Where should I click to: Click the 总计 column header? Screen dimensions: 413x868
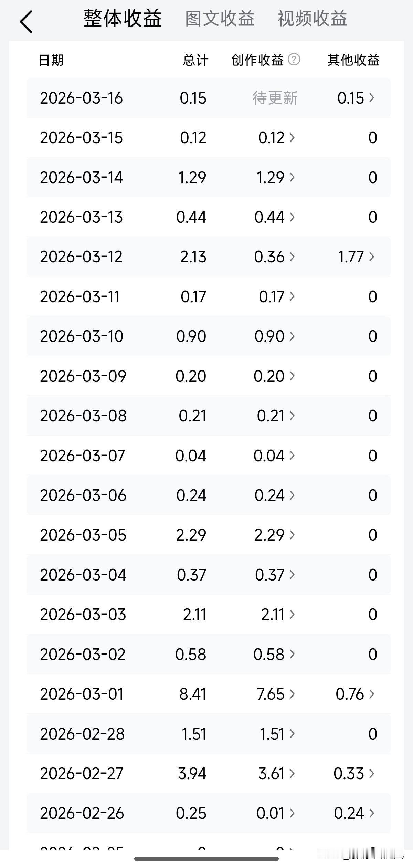coord(195,60)
